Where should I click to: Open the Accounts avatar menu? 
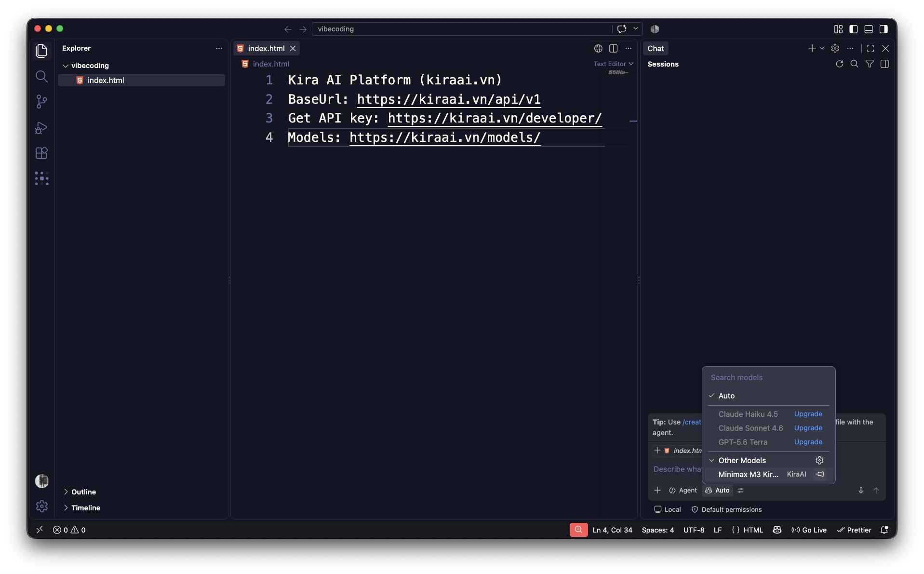(x=42, y=481)
